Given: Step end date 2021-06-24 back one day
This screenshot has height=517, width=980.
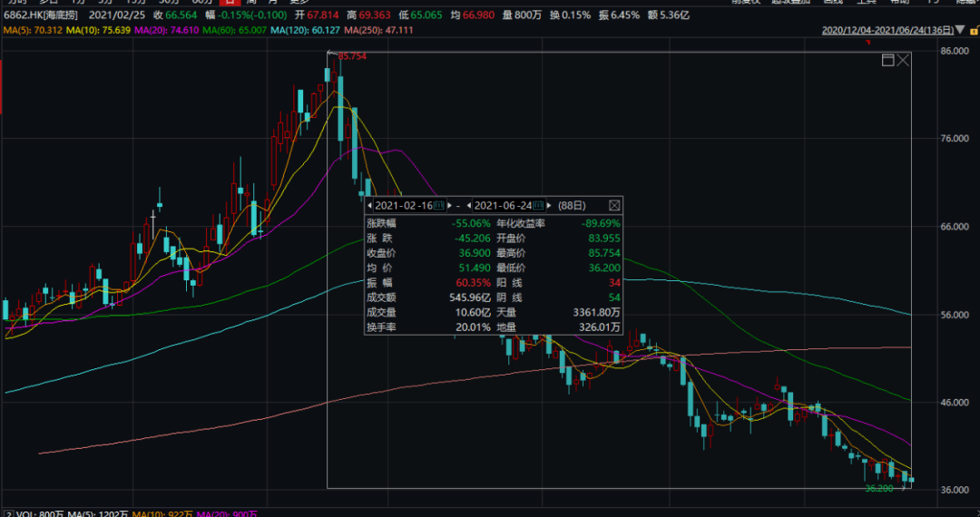Looking at the screenshot, I should click(x=469, y=205).
